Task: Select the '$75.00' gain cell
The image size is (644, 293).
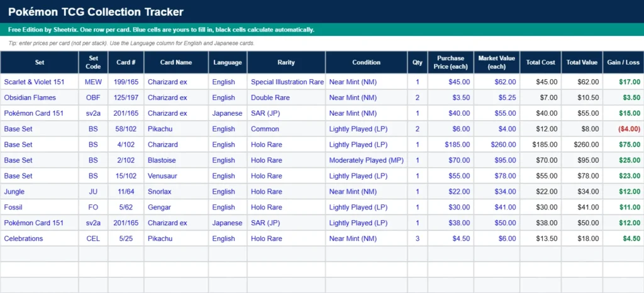Action: 623,145
